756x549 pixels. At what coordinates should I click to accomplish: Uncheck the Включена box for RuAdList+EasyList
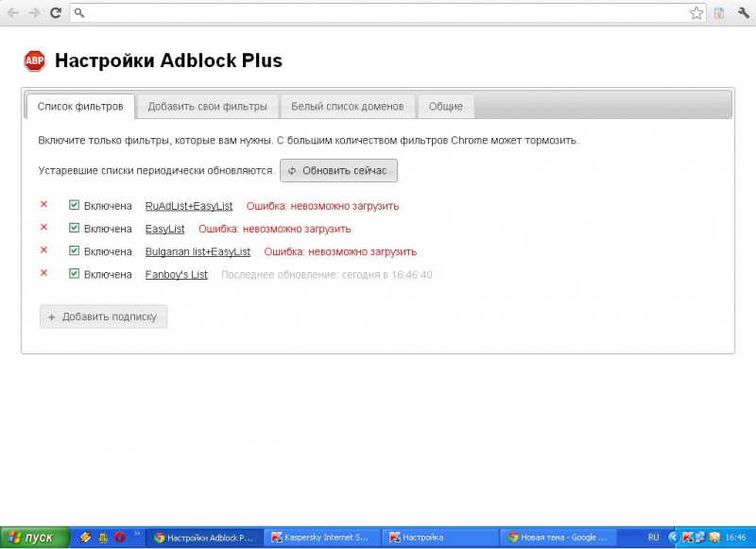point(74,205)
